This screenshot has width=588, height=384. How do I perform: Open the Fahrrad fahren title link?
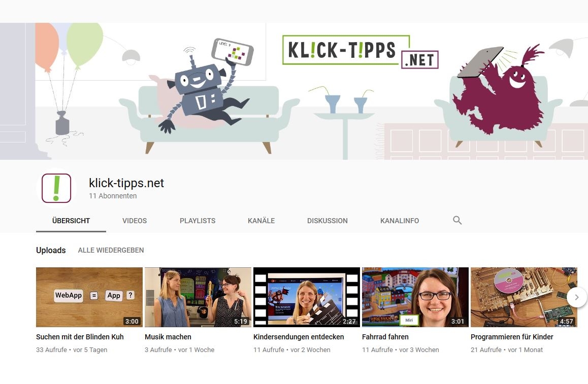[x=385, y=337]
